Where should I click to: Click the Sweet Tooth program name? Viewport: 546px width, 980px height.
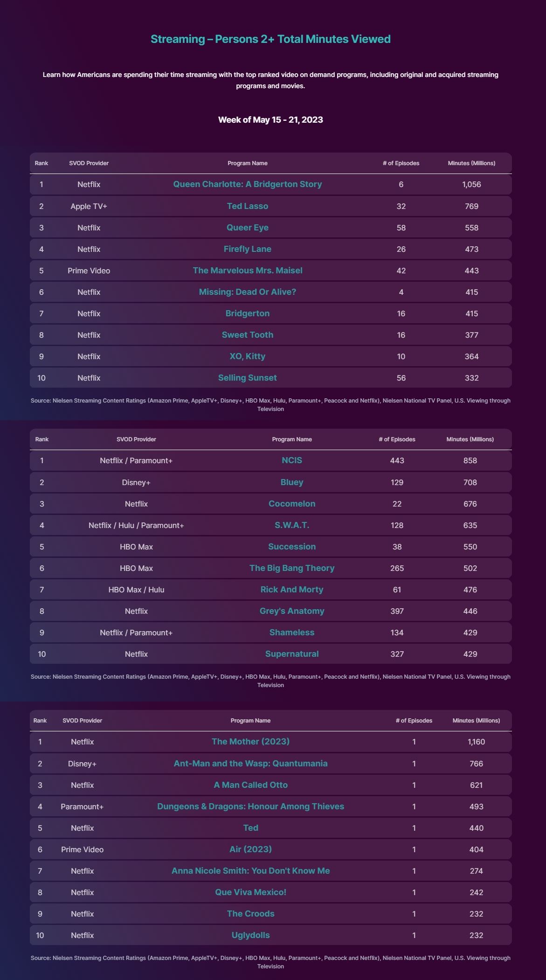click(247, 335)
